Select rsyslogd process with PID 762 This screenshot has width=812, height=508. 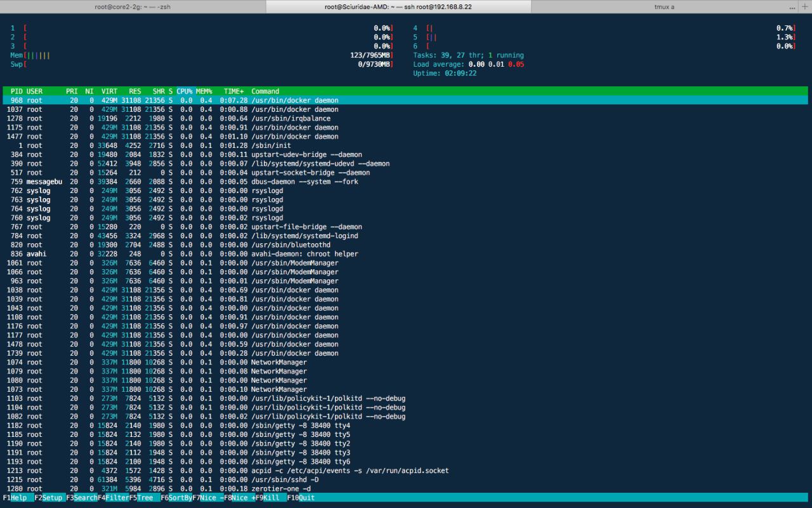(x=406, y=190)
